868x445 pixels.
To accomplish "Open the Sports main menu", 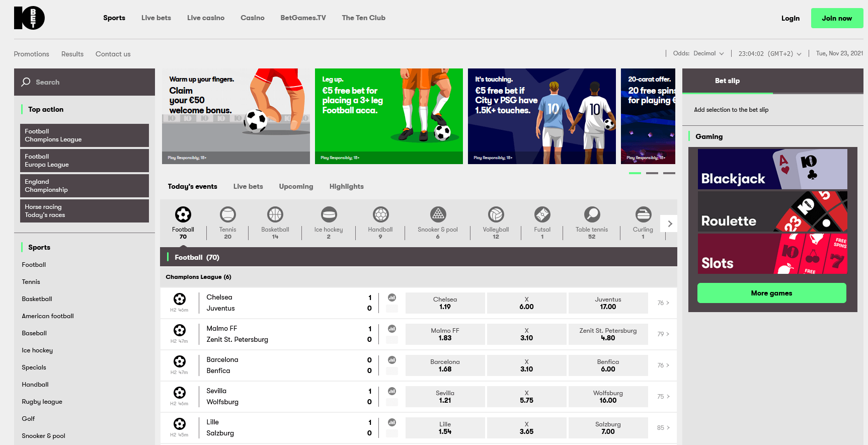I will point(114,18).
